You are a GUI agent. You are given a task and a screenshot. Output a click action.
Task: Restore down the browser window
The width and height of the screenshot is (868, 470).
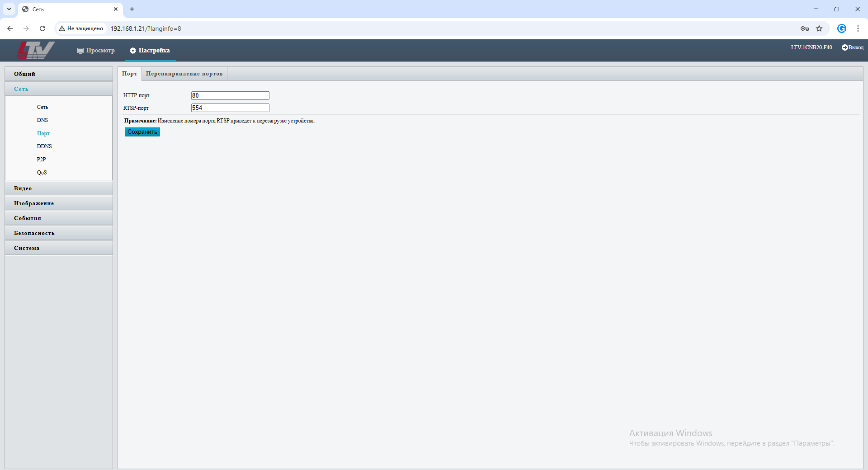click(837, 9)
